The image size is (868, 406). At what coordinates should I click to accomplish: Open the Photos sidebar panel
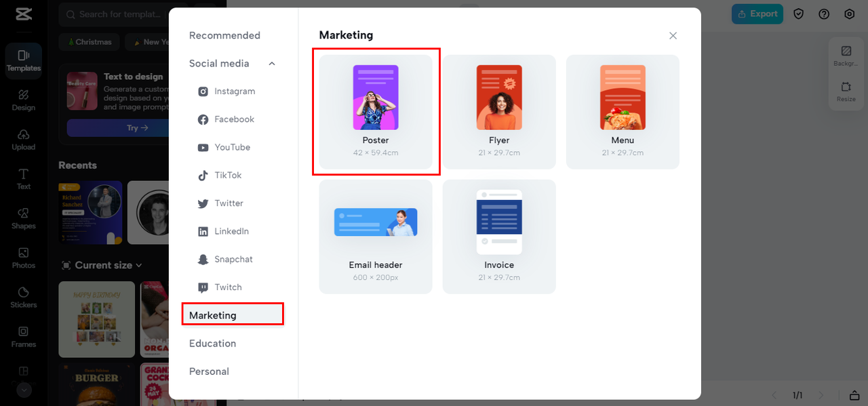(x=24, y=258)
